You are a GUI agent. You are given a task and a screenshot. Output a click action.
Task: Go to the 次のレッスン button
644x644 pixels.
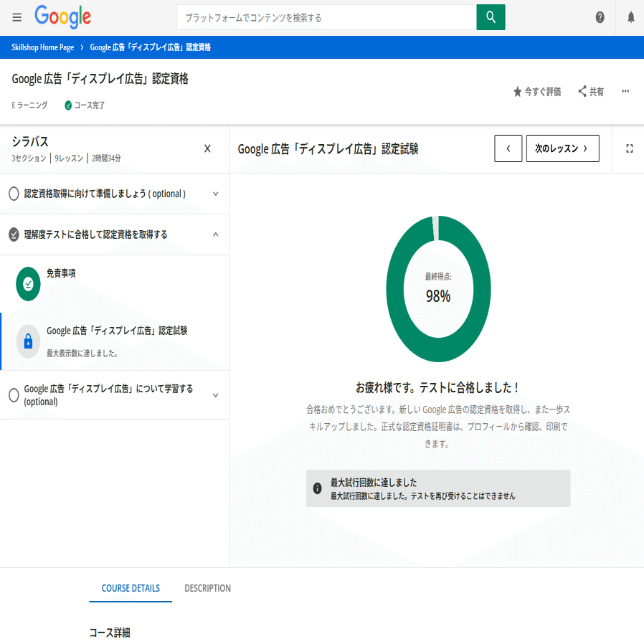562,148
